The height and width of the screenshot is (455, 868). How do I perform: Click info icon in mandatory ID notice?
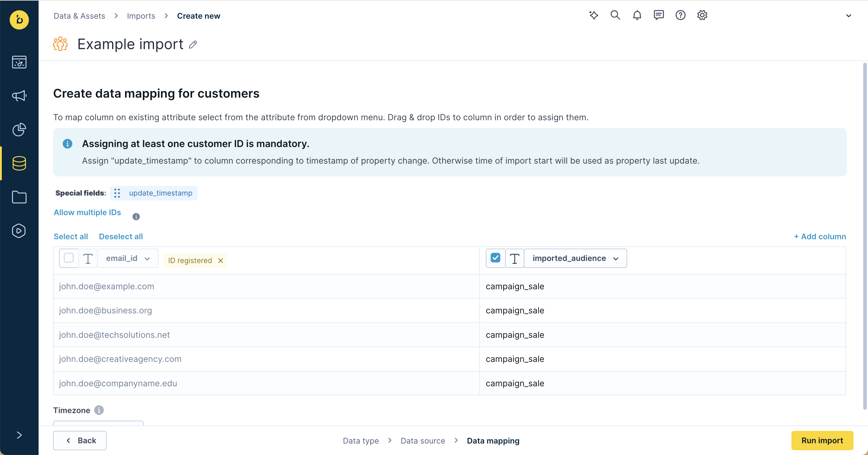(x=68, y=144)
